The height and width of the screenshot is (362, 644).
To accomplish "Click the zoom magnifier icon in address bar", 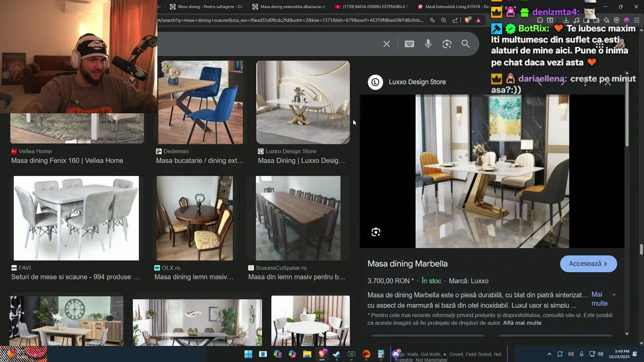I will click(444, 20).
